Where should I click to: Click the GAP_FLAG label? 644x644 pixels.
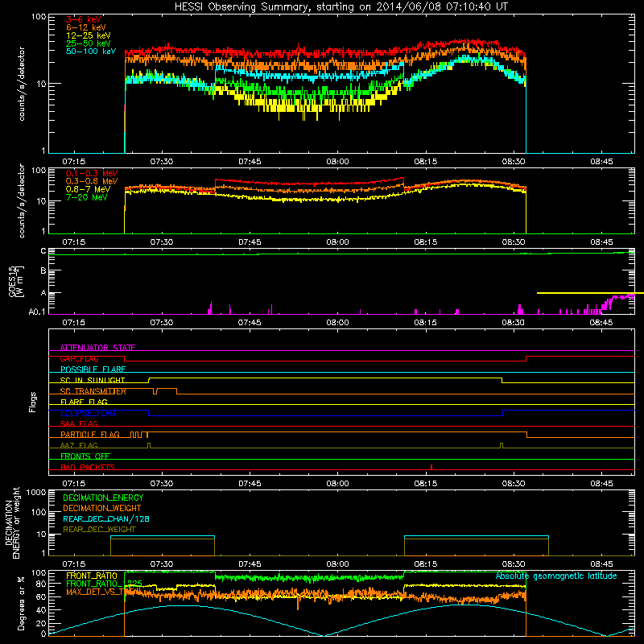tap(79, 358)
